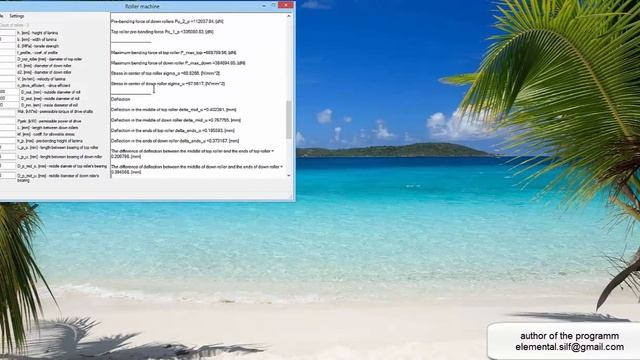
Task: Click the input field for width of lamina
Action: coord(8,39)
